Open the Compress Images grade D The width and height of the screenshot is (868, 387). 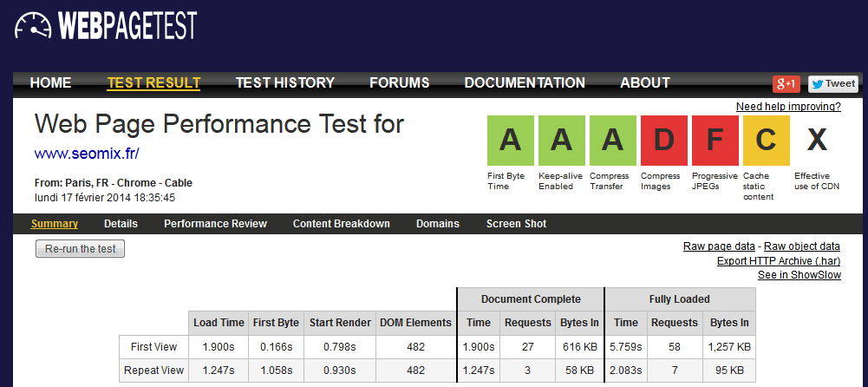point(663,140)
